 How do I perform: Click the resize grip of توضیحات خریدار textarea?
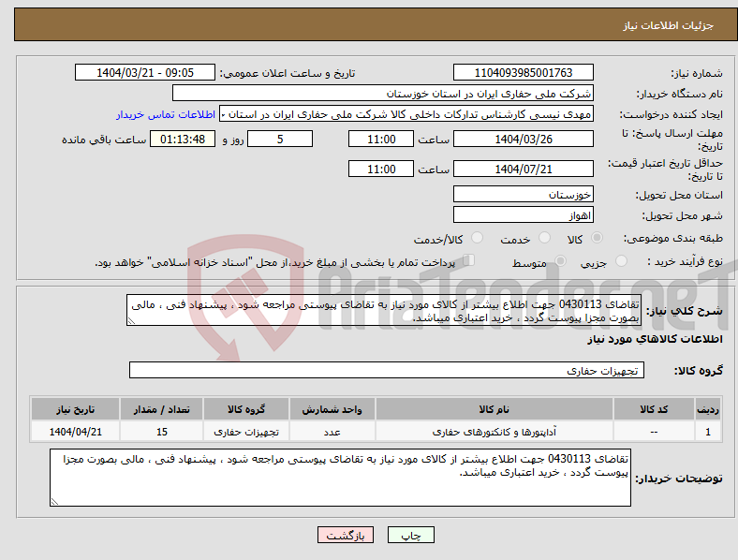click(54, 502)
